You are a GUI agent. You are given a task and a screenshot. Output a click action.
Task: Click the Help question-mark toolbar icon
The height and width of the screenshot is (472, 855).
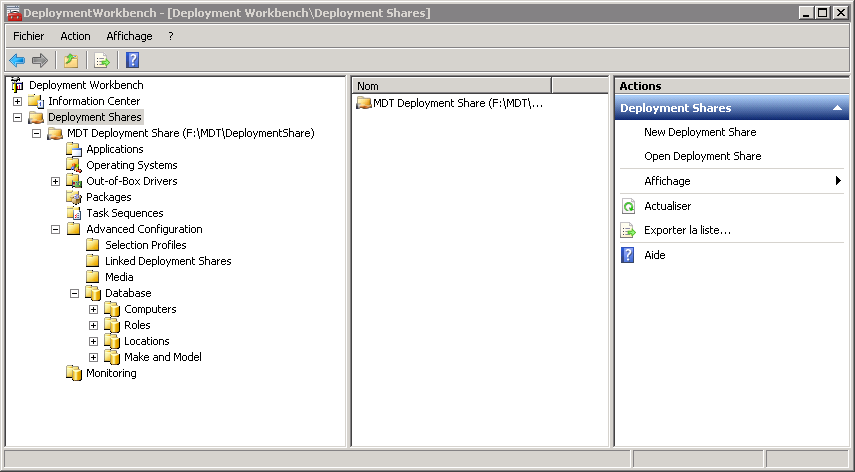[x=133, y=60]
